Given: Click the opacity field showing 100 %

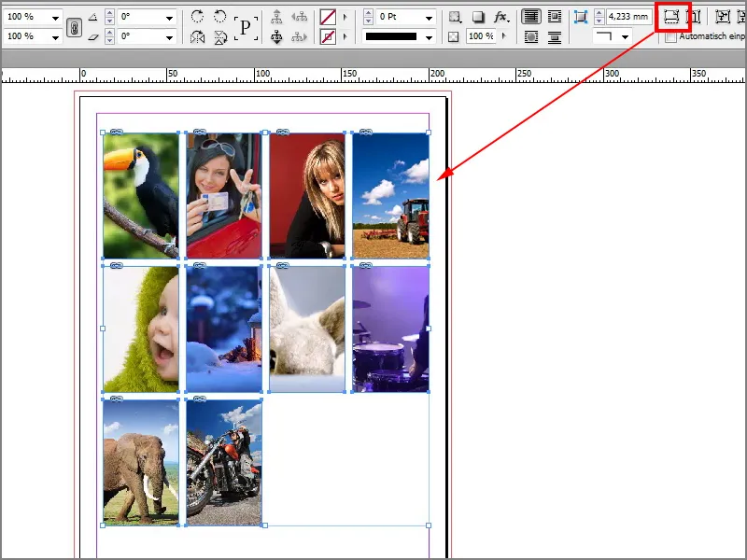Looking at the screenshot, I should tap(482, 36).
